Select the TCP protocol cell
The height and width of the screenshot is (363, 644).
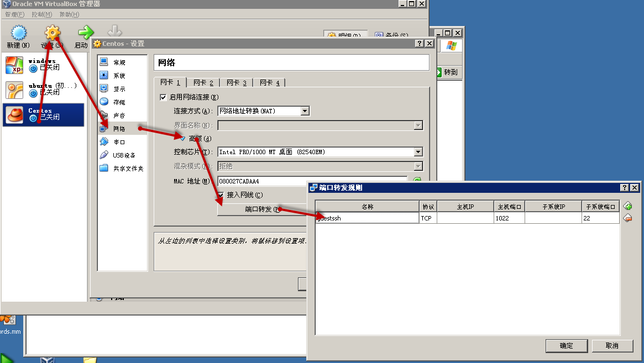click(x=428, y=218)
